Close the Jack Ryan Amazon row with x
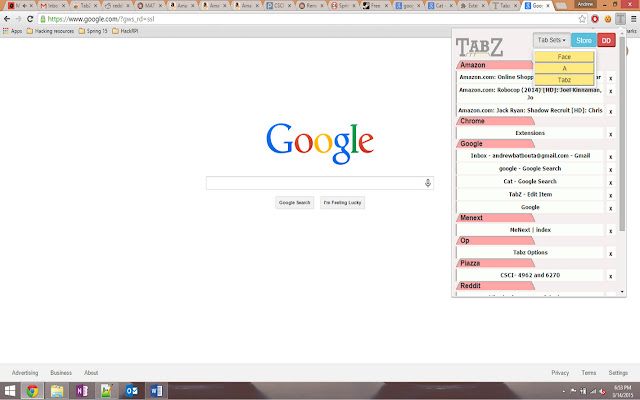Viewport: 640px width, 400px height. coord(611,111)
